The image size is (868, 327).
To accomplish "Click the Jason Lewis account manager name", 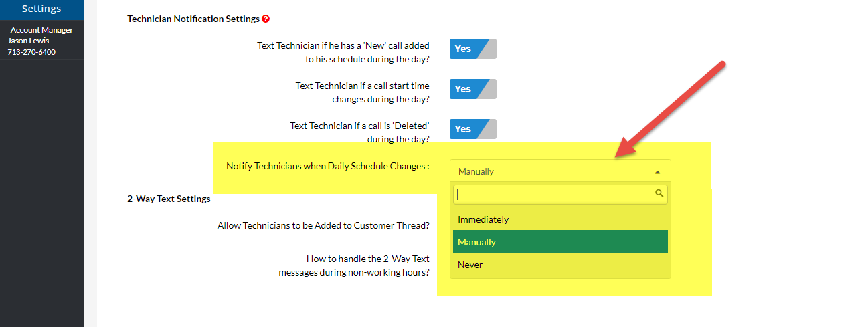I will [28, 41].
